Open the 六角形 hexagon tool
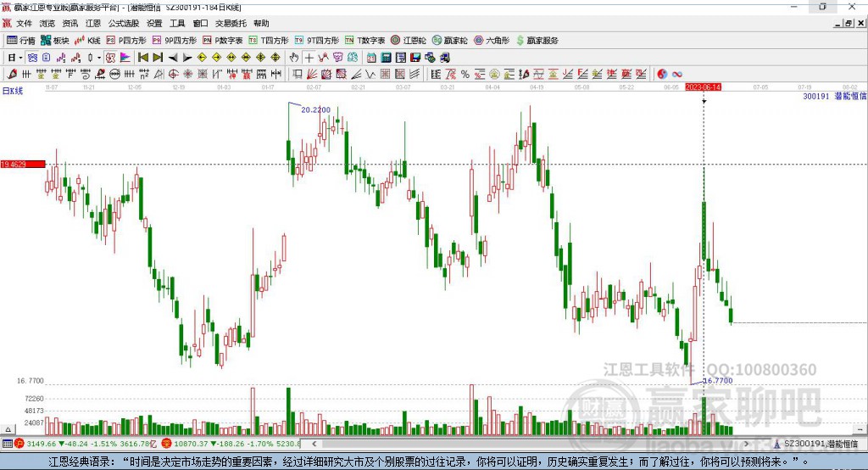Viewport: 868px width, 470px height. (492, 41)
